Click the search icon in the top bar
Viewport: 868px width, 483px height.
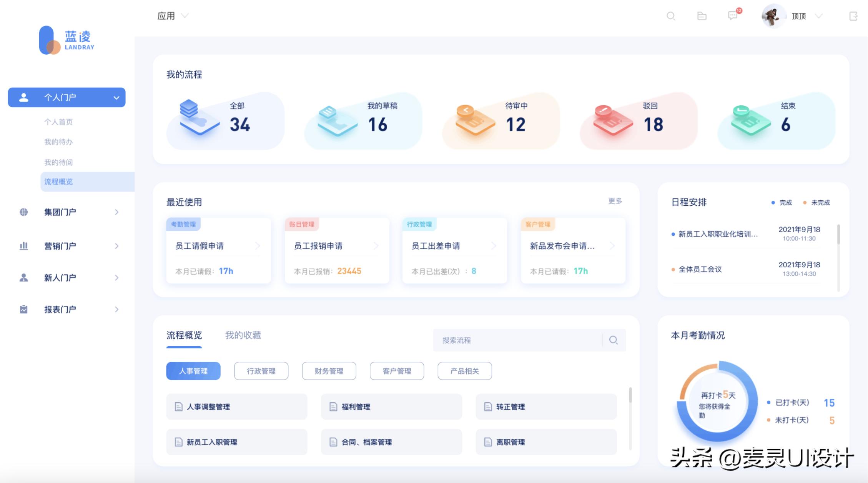coord(671,16)
